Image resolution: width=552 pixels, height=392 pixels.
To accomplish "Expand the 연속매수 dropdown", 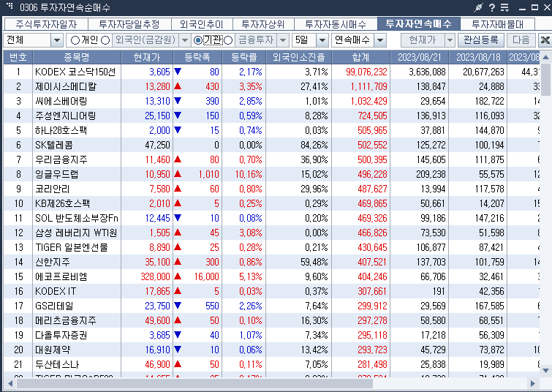I will 380,40.
